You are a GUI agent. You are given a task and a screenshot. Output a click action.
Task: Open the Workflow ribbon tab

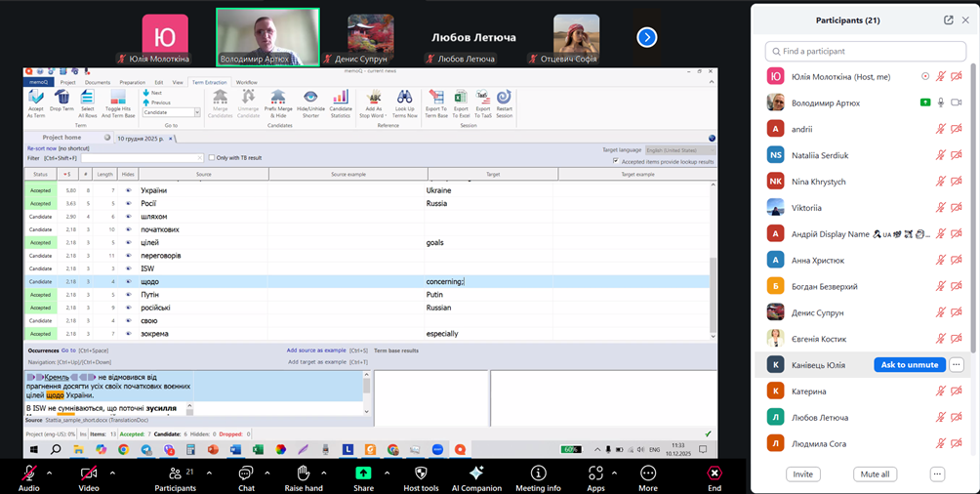pos(247,83)
